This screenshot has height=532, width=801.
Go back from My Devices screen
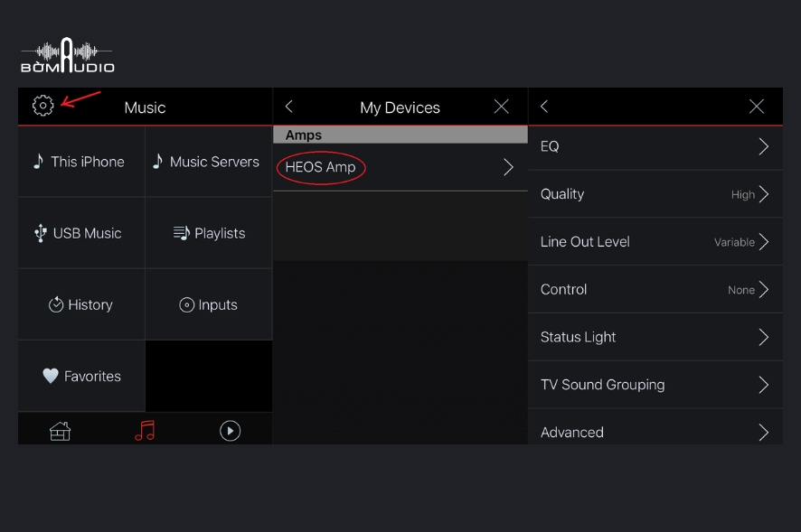coord(289,107)
